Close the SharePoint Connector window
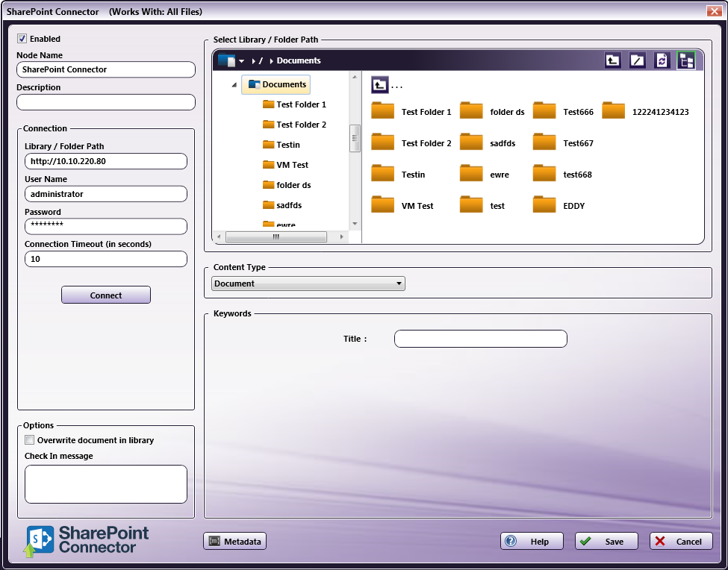 [x=714, y=11]
